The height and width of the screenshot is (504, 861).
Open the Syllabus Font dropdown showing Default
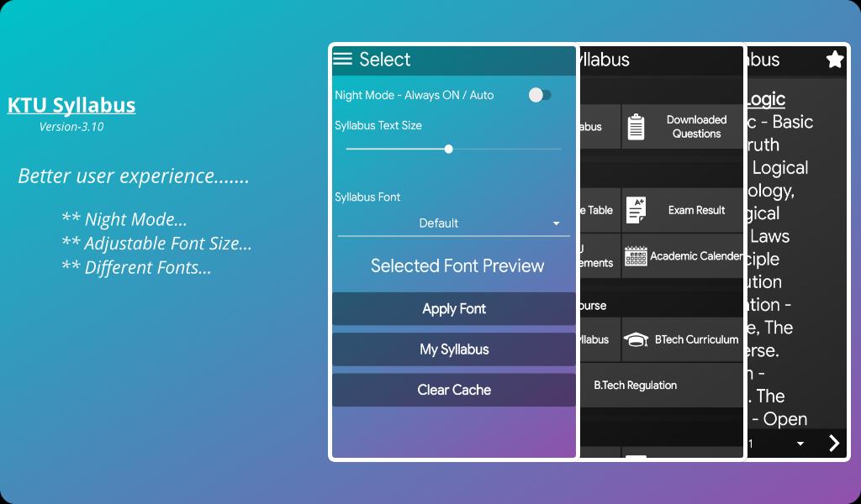tap(454, 223)
